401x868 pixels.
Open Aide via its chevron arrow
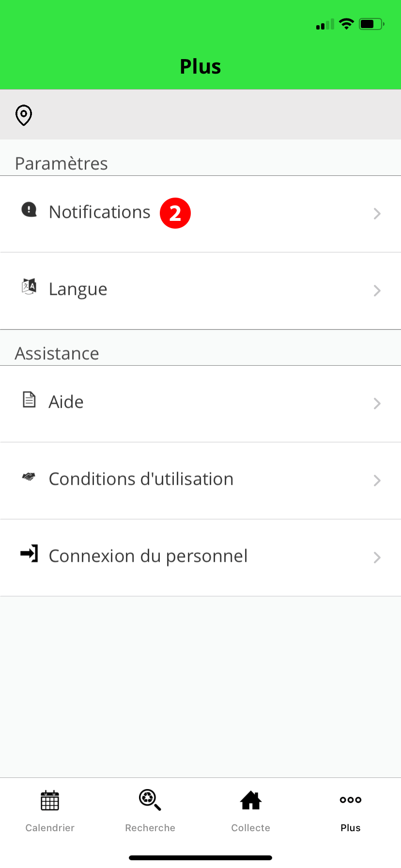click(x=377, y=403)
